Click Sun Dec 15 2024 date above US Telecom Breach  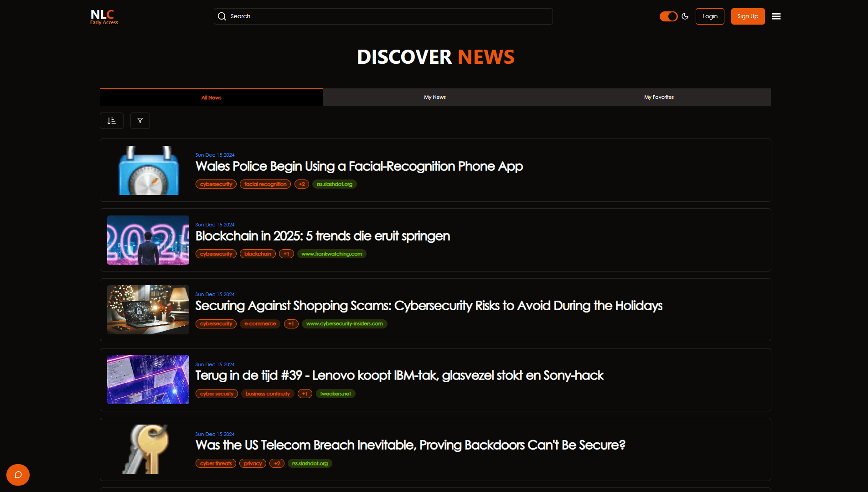click(x=215, y=434)
